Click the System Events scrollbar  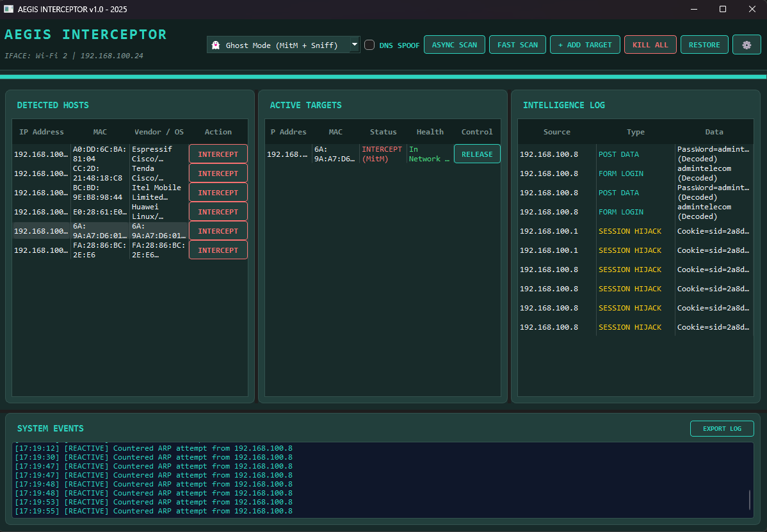[x=749, y=499]
